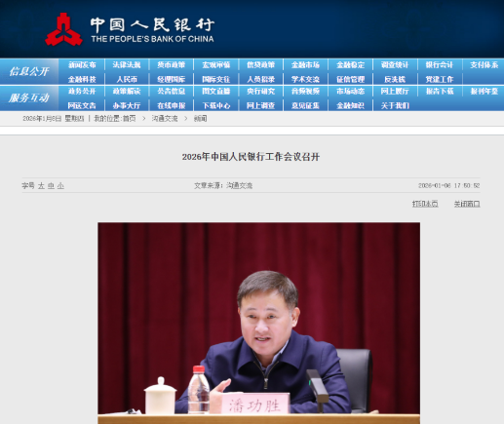Open 在线申报 navigation item
Viewport: 504px width, 424px height.
click(x=172, y=105)
